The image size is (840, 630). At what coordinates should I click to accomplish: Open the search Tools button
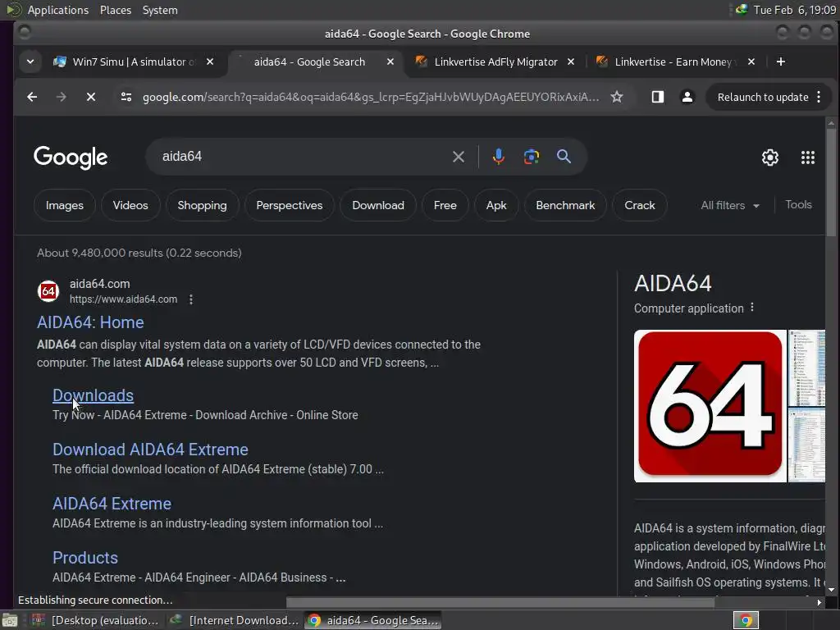(798, 204)
